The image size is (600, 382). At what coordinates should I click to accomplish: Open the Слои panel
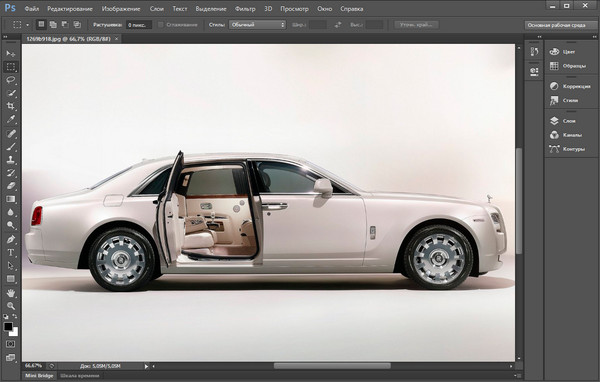[x=563, y=121]
